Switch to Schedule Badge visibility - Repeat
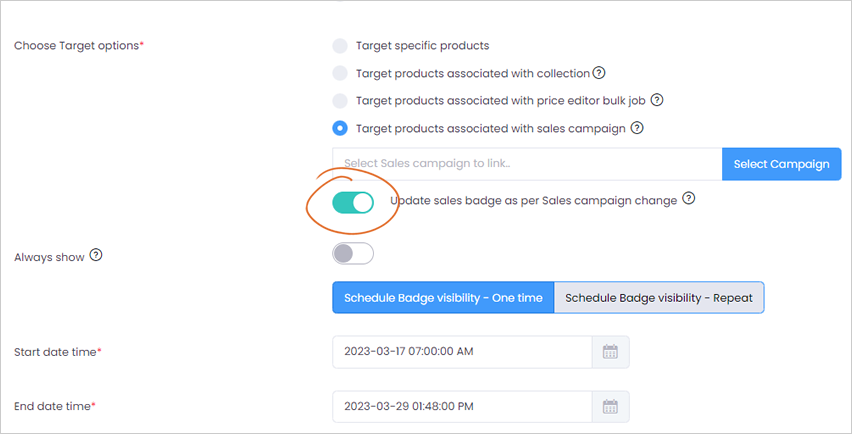 pos(659,298)
